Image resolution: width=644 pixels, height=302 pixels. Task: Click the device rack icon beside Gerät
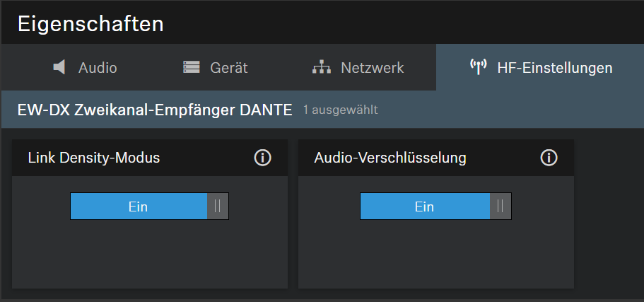pyautogui.click(x=191, y=68)
